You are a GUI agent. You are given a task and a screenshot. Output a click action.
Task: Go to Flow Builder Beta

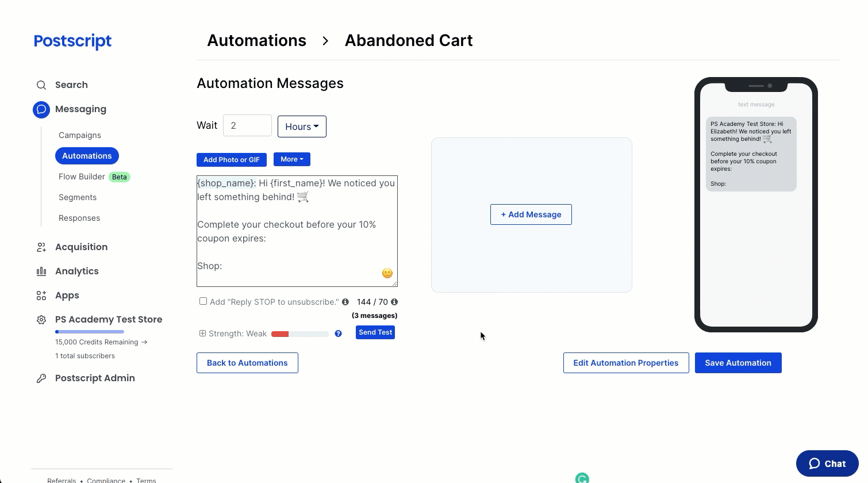pos(94,177)
